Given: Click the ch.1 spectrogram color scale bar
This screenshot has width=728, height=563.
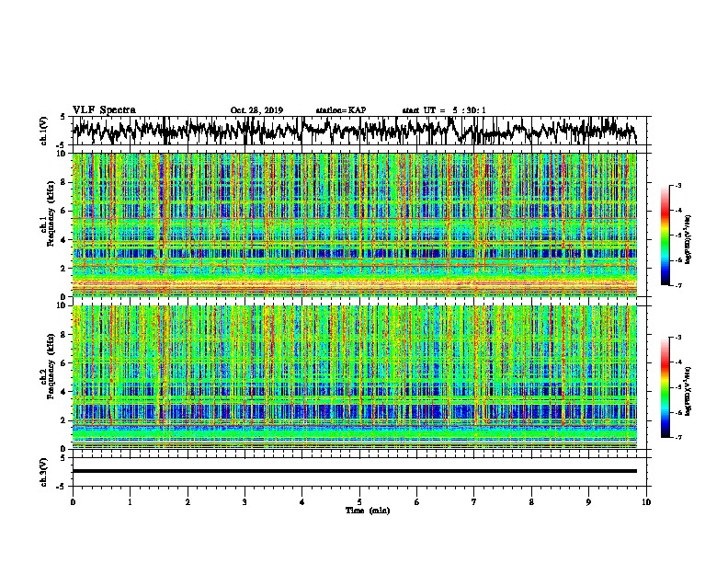Looking at the screenshot, I should [665, 236].
